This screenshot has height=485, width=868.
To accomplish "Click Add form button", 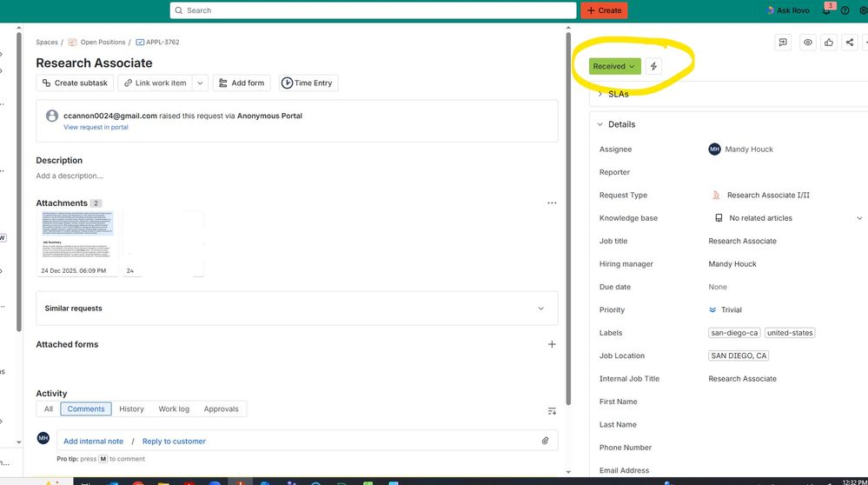I will pyautogui.click(x=242, y=83).
